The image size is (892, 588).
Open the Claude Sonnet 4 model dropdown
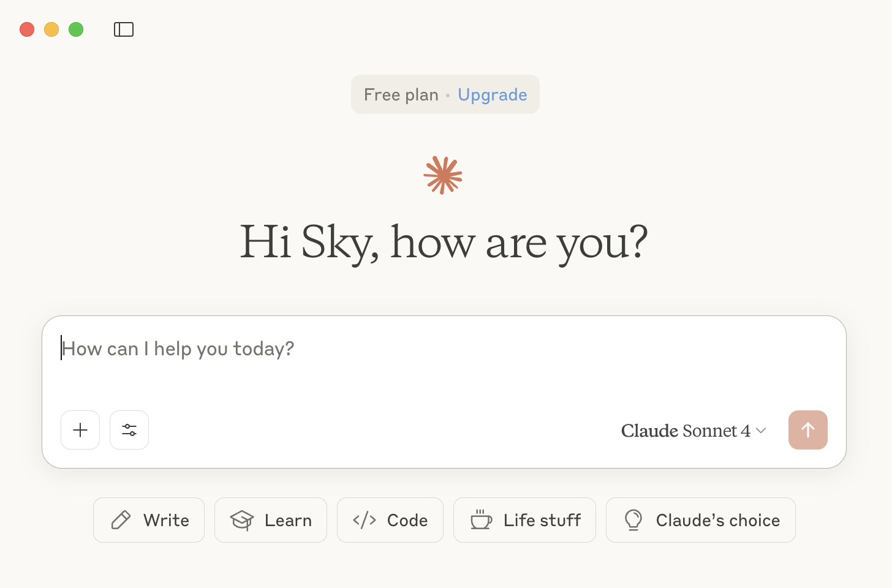686,431
